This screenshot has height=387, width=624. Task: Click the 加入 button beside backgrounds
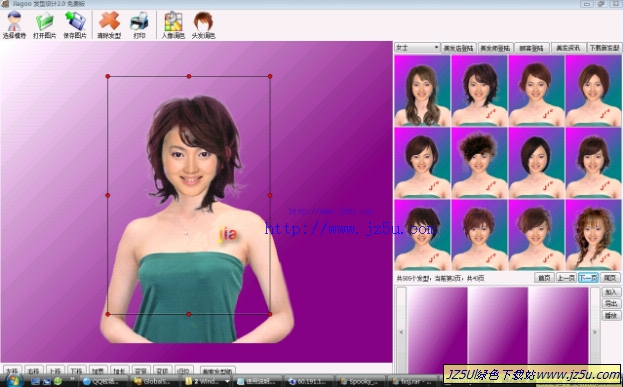[611, 292]
